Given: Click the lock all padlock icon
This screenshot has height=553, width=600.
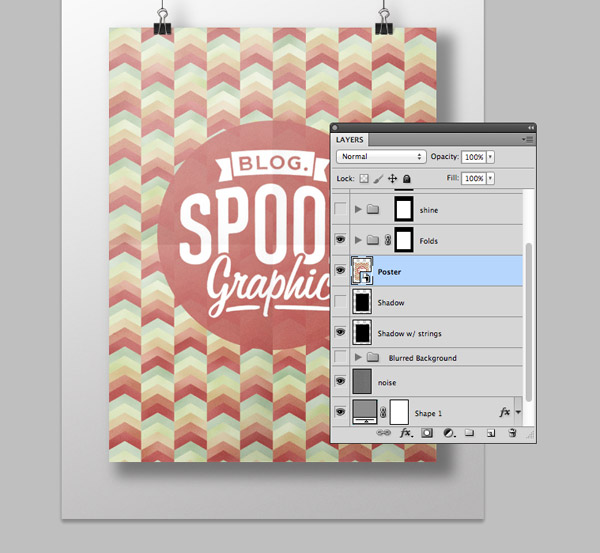Looking at the screenshot, I should tap(407, 179).
